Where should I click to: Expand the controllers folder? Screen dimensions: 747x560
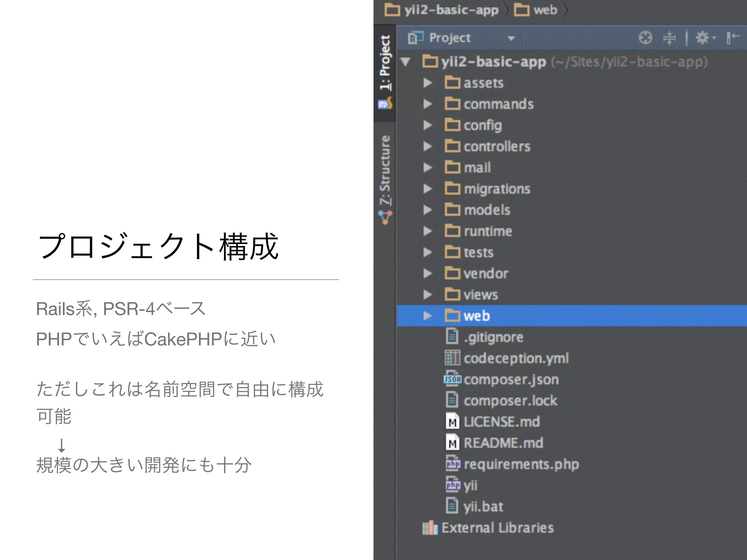coord(427,147)
